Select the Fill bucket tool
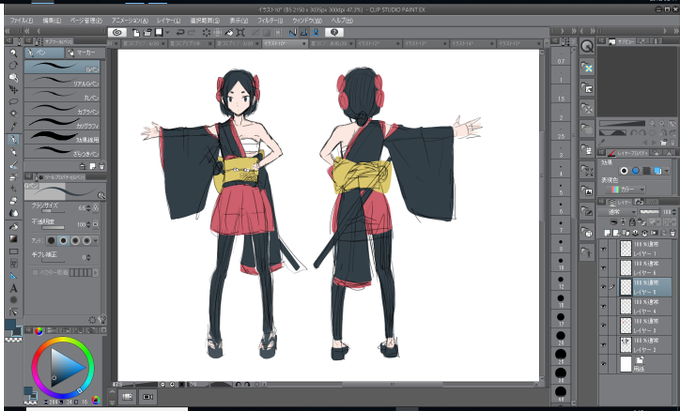 13,226
